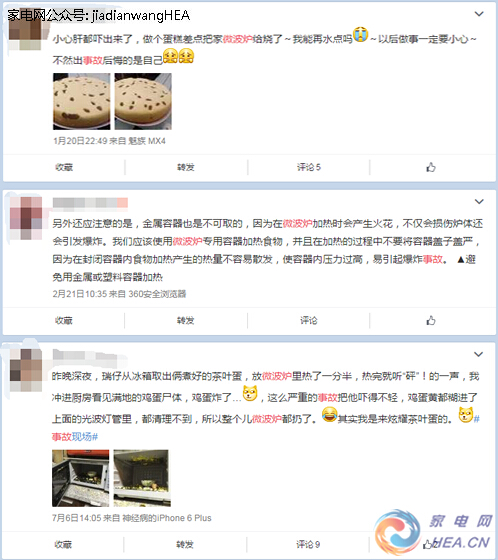Open 评论 5 on the first post
The height and width of the screenshot is (560, 498).
click(309, 167)
